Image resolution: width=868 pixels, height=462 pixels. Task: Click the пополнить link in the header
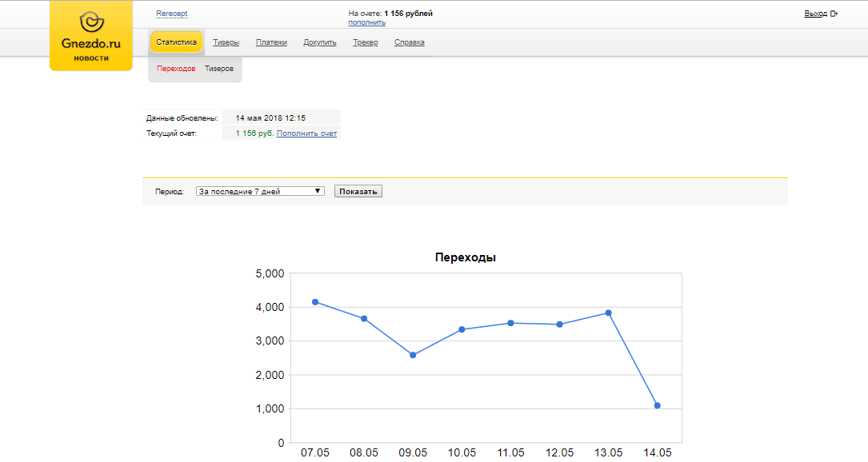(366, 22)
